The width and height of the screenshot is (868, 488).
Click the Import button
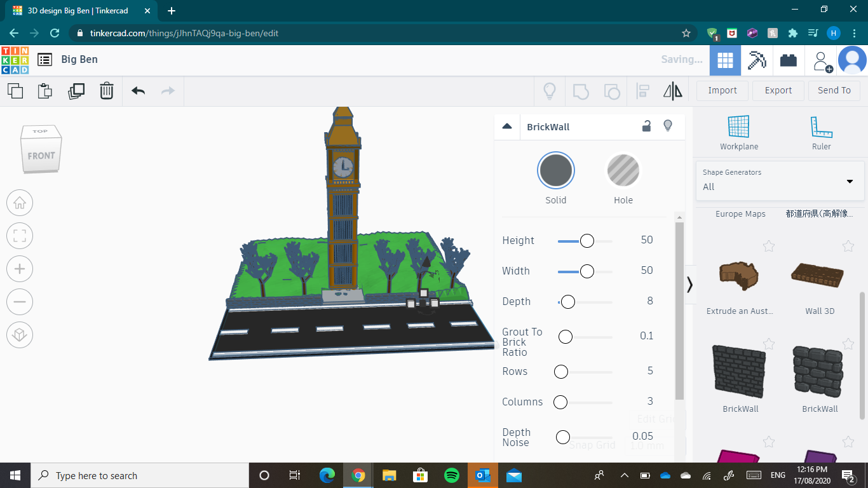[722, 91]
